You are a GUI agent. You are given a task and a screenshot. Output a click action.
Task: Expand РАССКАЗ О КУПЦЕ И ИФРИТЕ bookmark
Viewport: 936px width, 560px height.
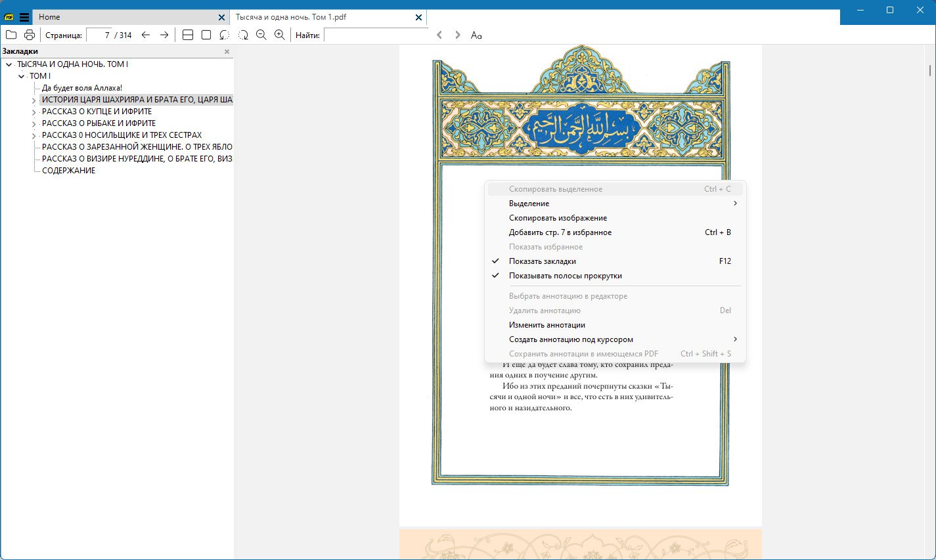tap(34, 112)
